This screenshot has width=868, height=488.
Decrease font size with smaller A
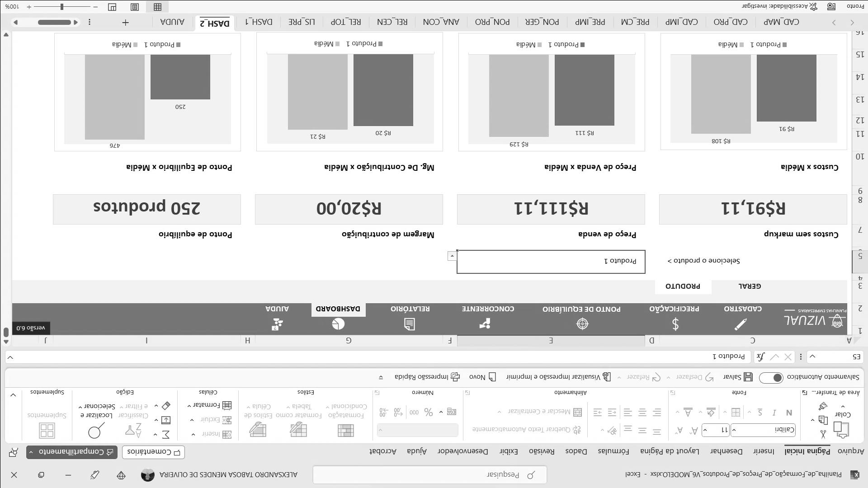coord(679,431)
